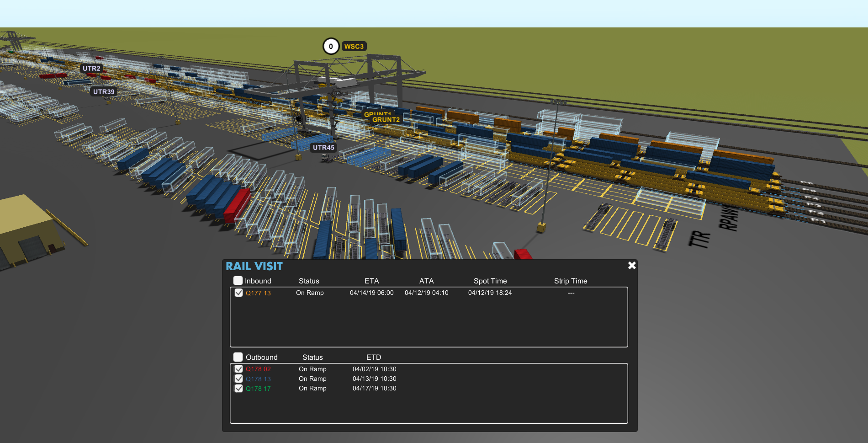Click the On Ramp status of Q178 13
868x443 pixels.
[x=312, y=379]
